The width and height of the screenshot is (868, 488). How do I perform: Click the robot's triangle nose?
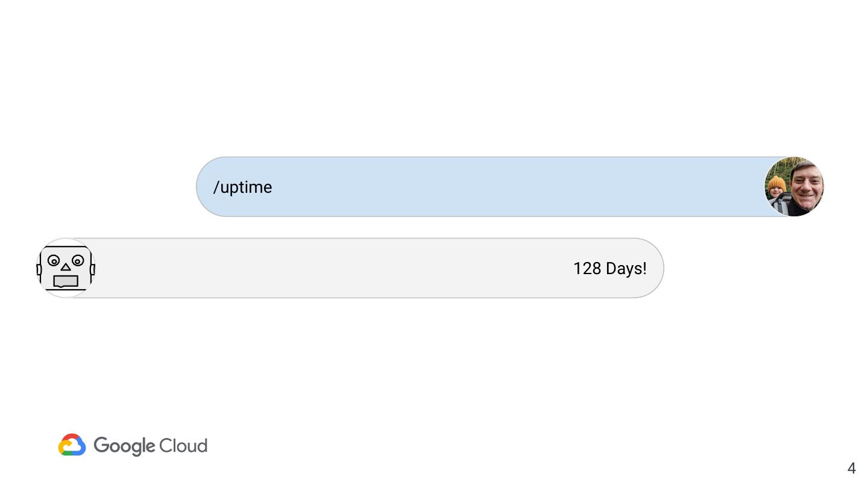point(66,266)
